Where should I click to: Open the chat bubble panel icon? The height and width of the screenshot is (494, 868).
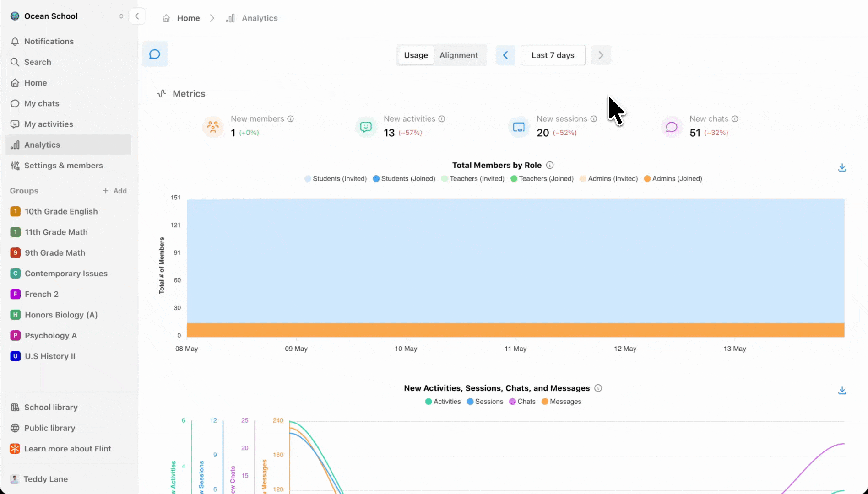tap(155, 54)
